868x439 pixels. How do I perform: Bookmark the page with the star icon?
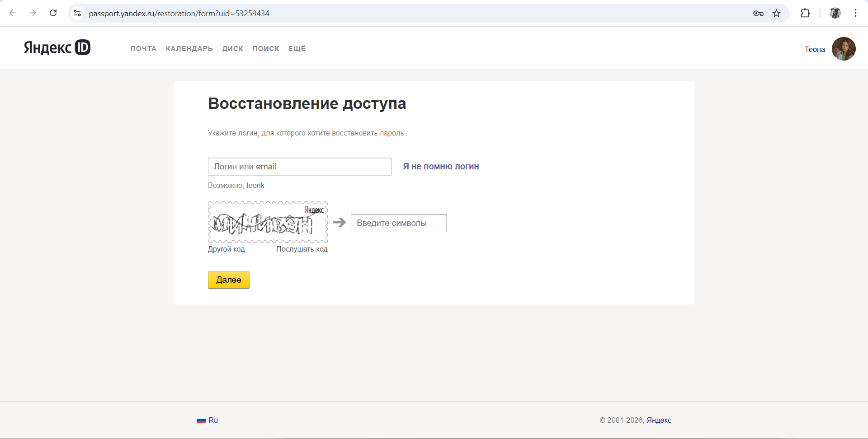click(777, 13)
